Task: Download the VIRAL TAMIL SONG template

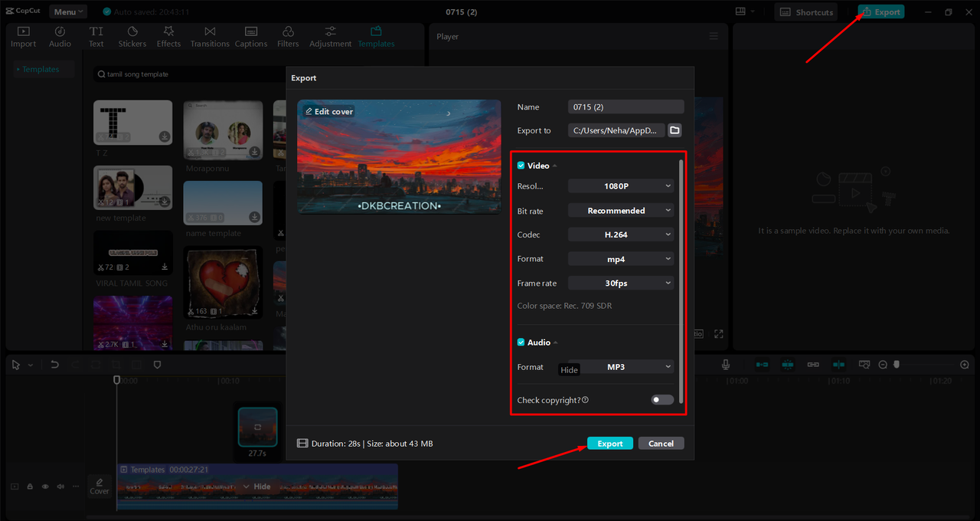Action: coord(164,267)
